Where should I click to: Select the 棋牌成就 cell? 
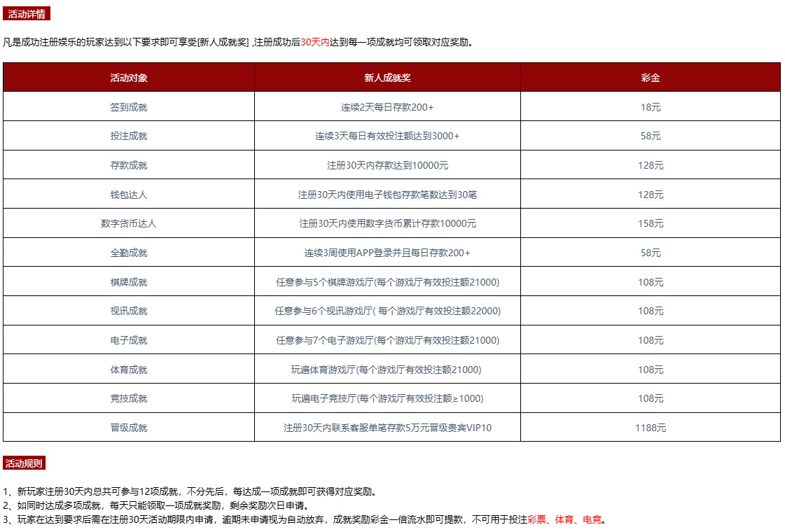(129, 282)
